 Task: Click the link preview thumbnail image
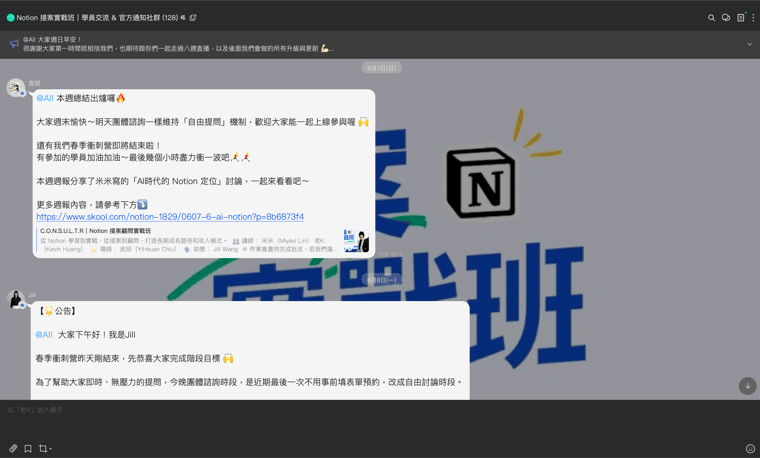356,240
